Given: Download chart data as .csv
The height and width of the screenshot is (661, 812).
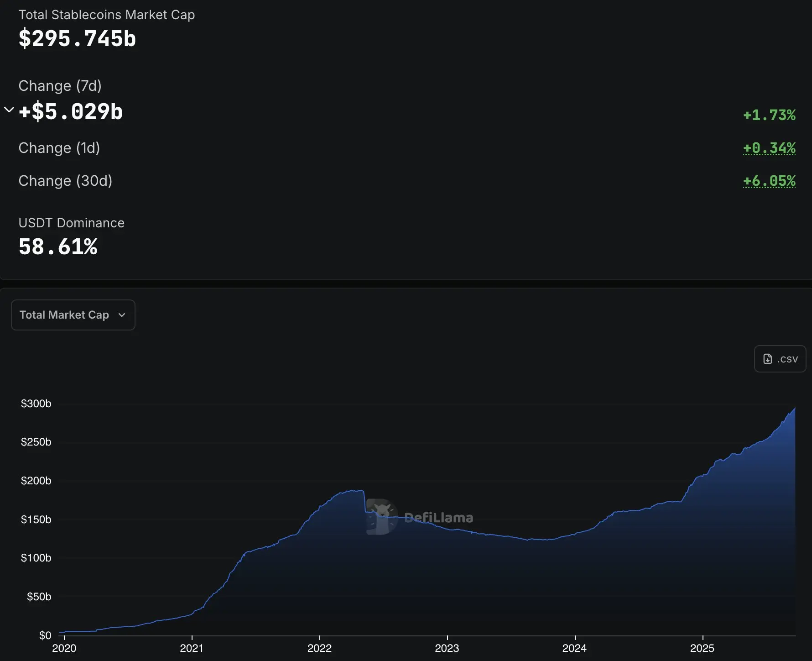Looking at the screenshot, I should (780, 359).
